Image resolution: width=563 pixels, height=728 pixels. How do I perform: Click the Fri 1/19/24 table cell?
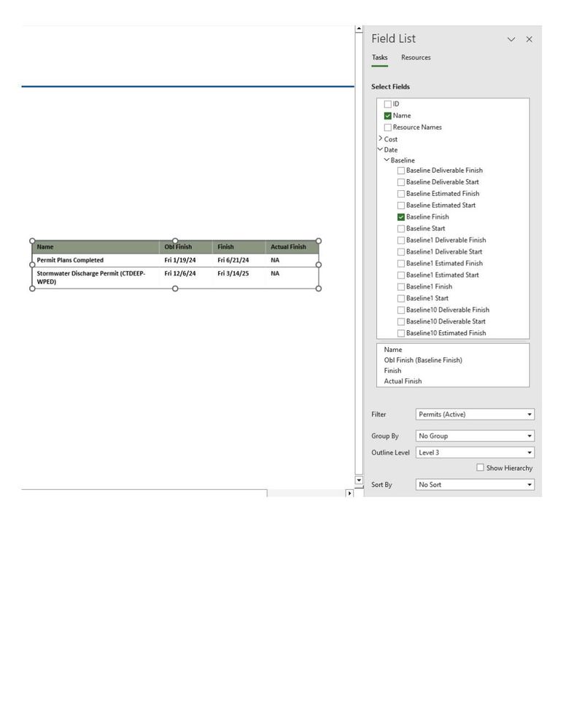tap(186, 260)
